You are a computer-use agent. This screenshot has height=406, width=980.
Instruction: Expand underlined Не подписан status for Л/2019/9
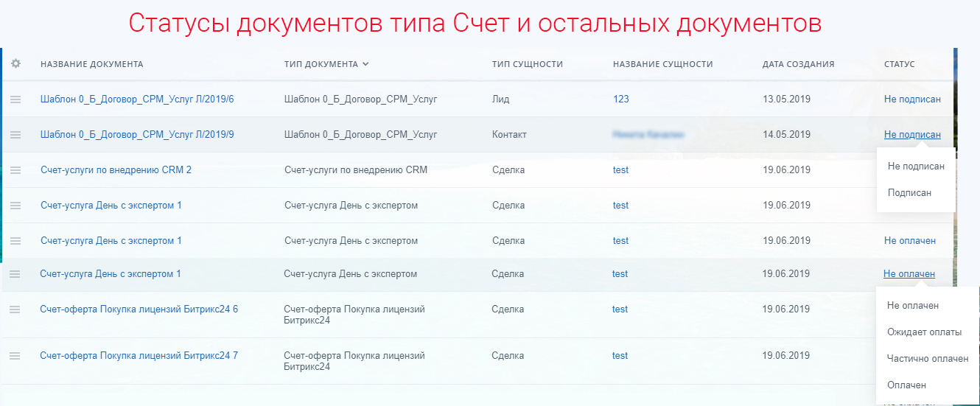pyautogui.click(x=912, y=135)
